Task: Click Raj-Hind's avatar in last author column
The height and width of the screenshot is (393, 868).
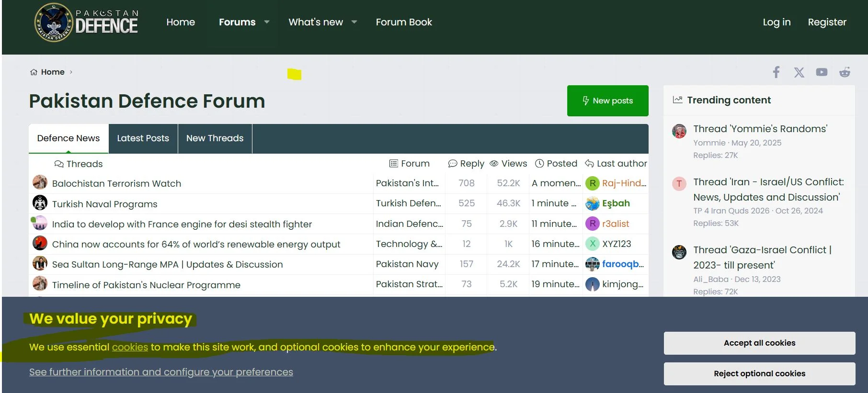Action: tap(593, 183)
